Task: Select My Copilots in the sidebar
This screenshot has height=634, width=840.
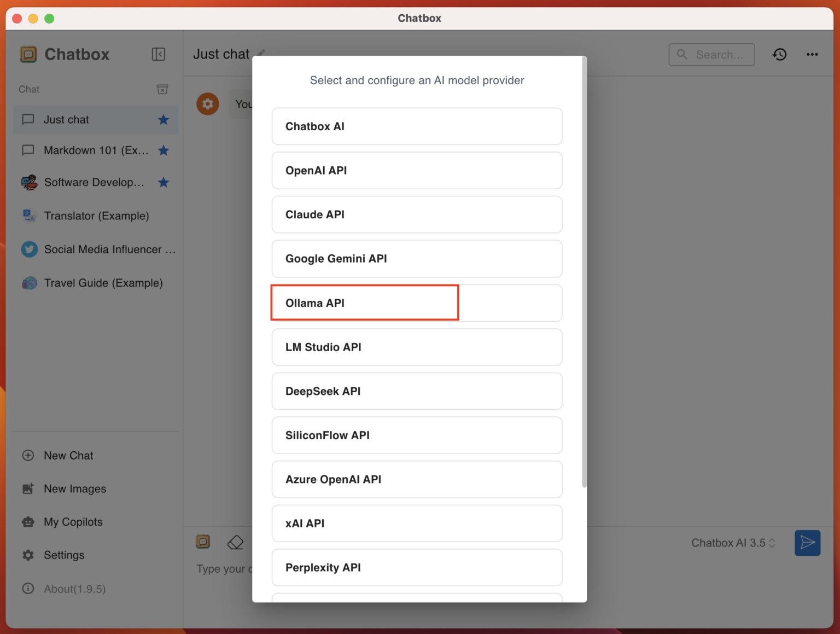Action: [73, 522]
